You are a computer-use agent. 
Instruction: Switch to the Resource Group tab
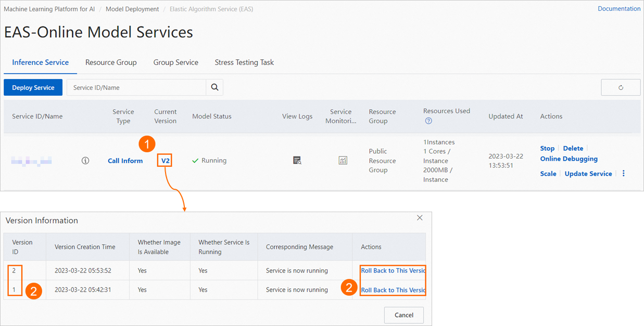click(111, 62)
